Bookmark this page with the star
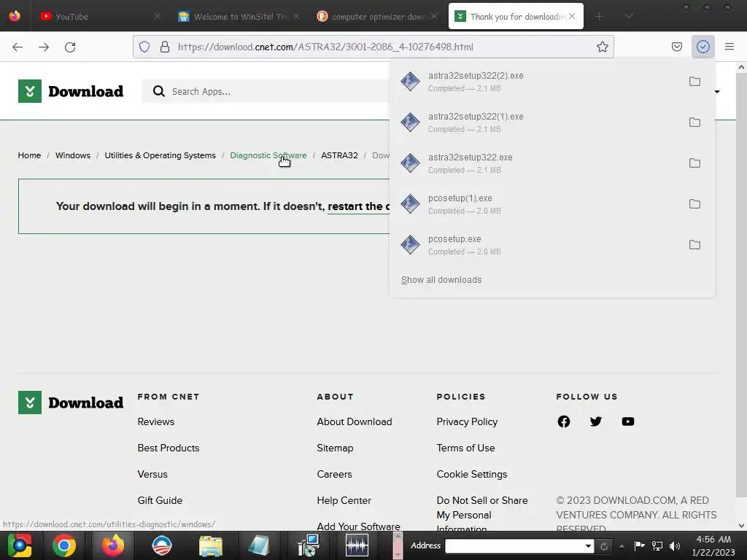The width and height of the screenshot is (747, 560). click(x=602, y=47)
